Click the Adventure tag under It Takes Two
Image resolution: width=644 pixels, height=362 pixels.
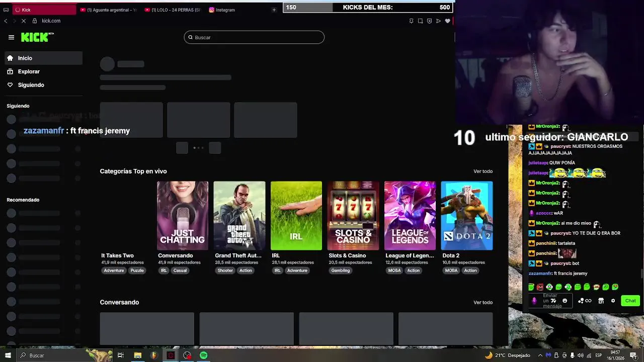pyautogui.click(x=114, y=270)
